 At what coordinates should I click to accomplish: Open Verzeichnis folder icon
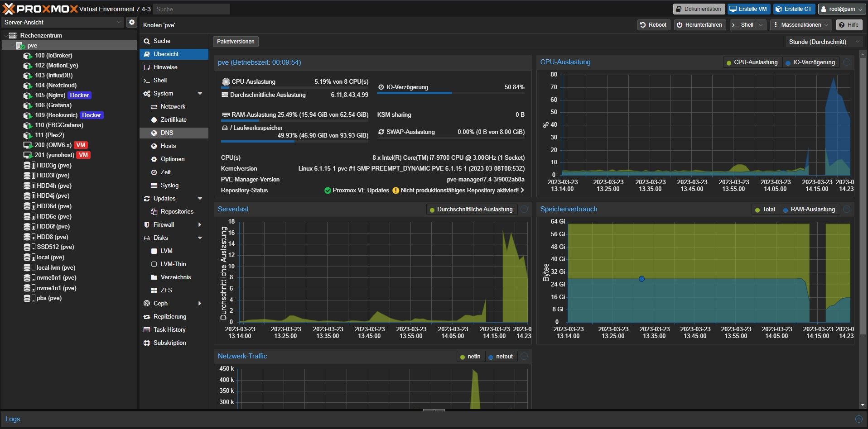[154, 277]
